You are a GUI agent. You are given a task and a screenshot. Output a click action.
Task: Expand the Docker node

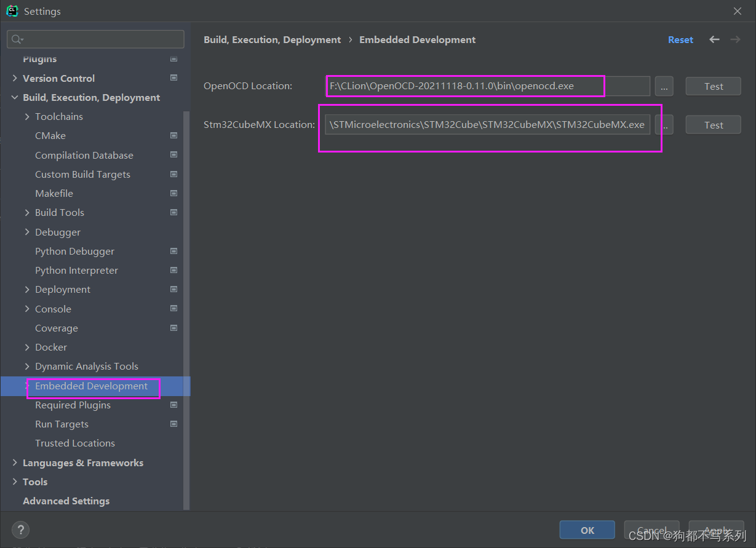[x=27, y=347]
